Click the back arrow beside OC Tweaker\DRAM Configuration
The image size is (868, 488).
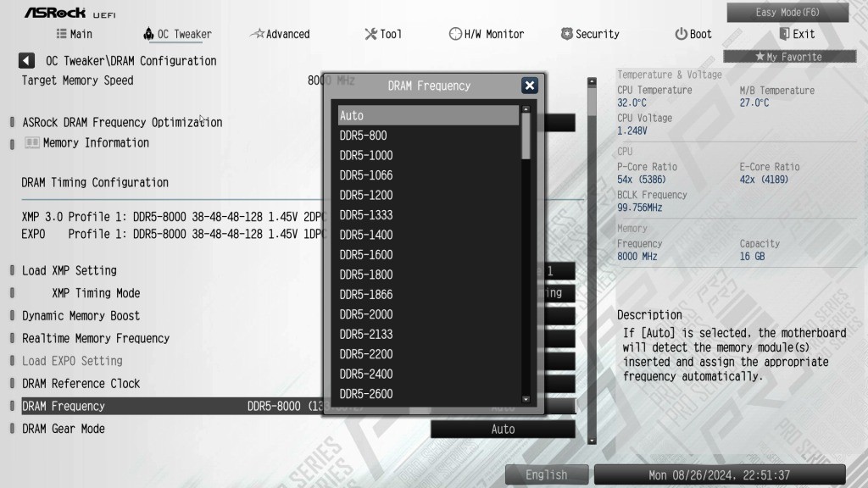(26, 60)
